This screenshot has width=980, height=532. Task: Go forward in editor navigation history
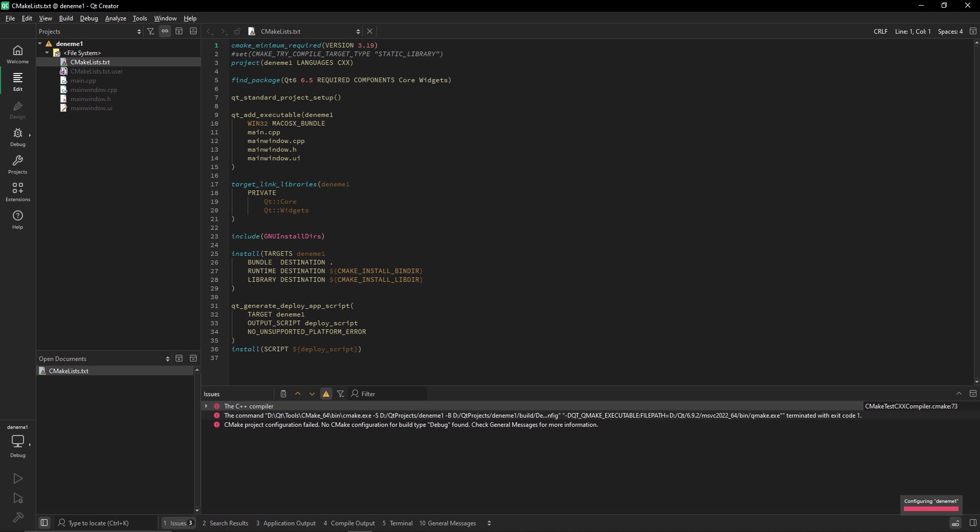[223, 31]
